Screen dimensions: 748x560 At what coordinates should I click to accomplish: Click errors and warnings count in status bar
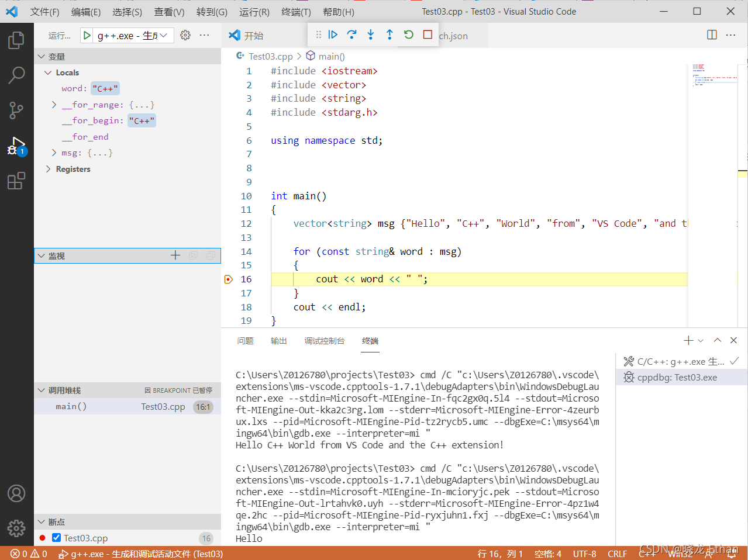coord(29,554)
